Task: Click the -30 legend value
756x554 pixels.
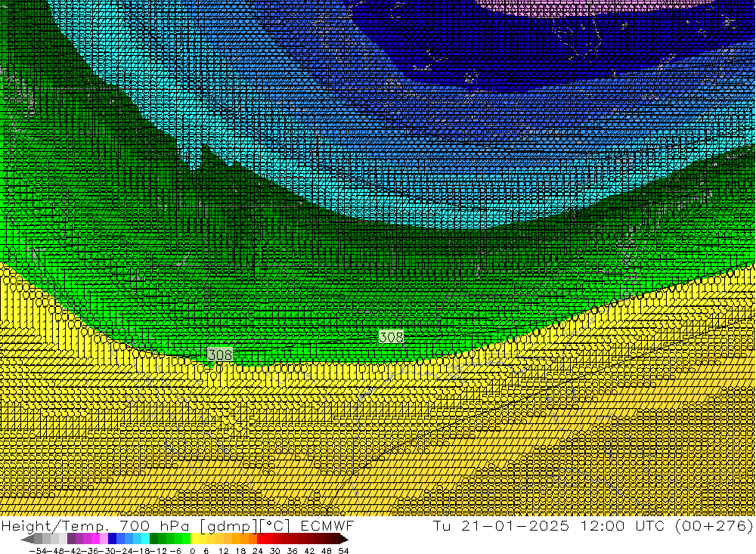Action: coord(107,551)
